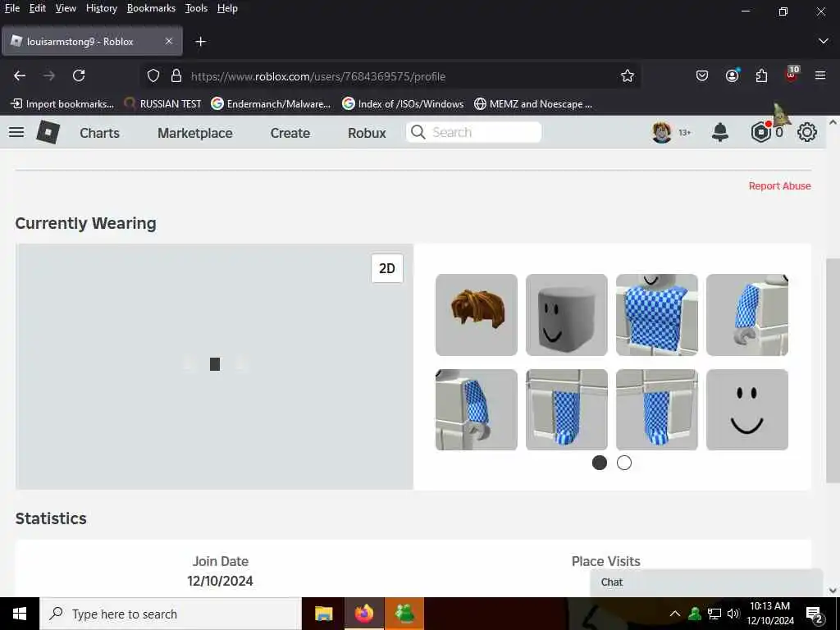Screen dimensions: 840x630
Task: Open the Firefox application menu icon
Action: (820, 76)
